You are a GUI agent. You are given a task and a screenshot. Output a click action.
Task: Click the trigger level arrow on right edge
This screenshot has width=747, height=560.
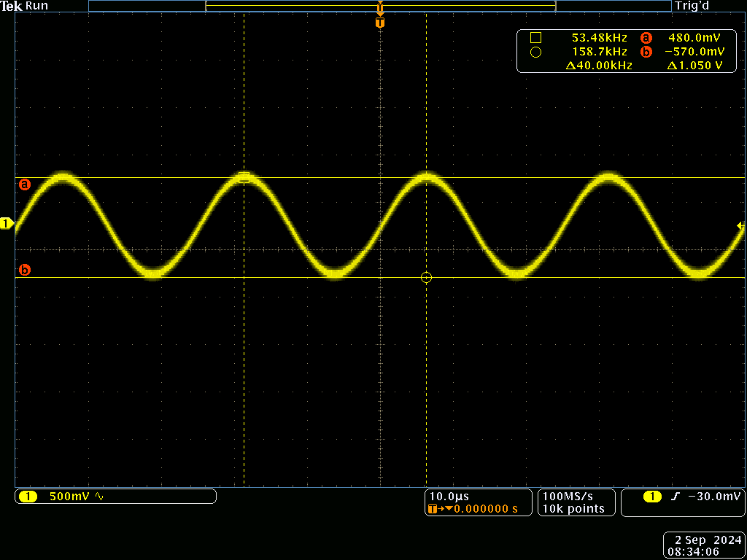point(741,227)
